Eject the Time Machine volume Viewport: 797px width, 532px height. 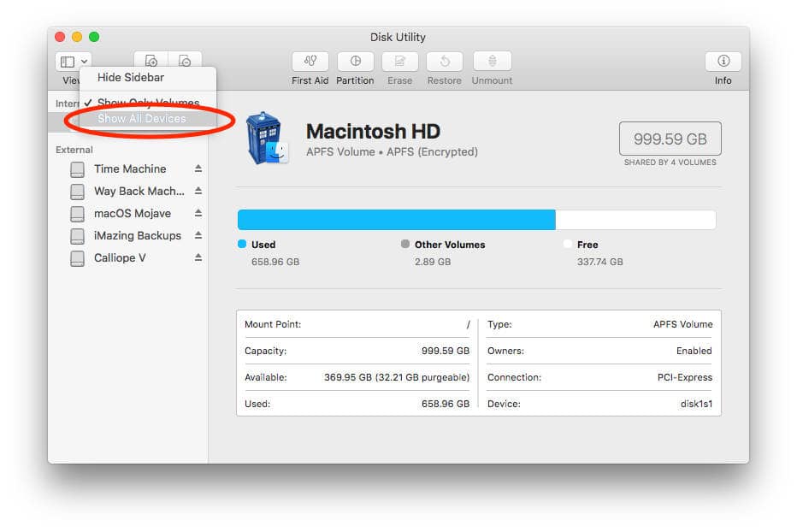(x=198, y=168)
